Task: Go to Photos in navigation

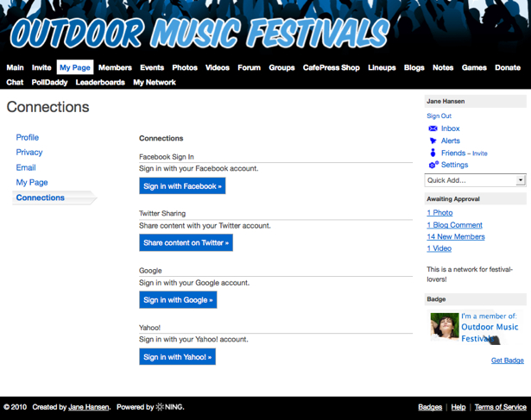Action: [x=185, y=67]
